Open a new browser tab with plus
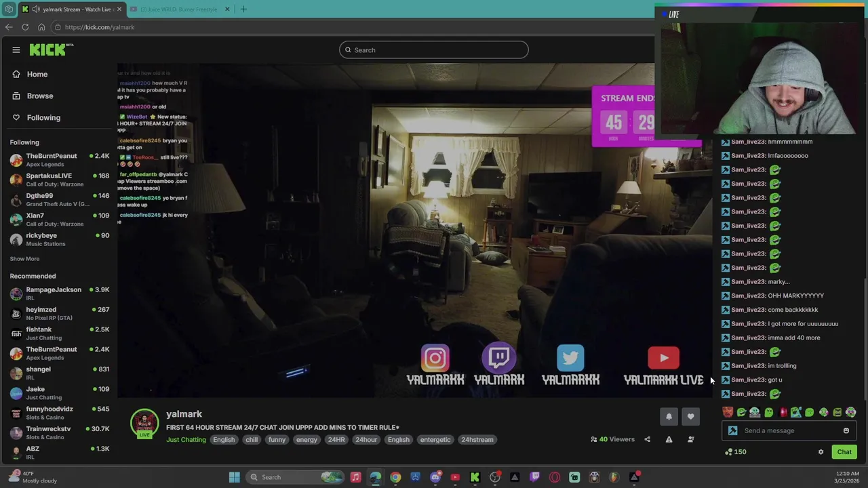This screenshot has height=488, width=868. tap(243, 9)
